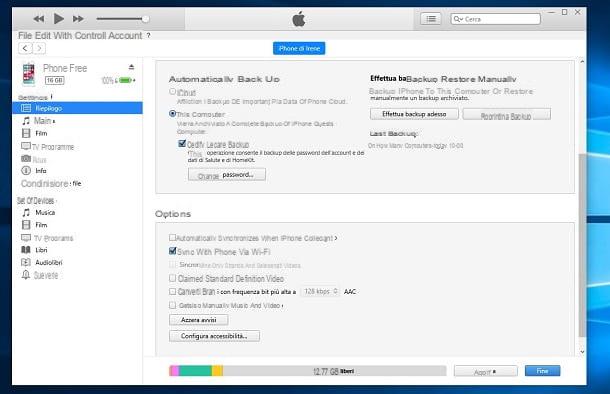Click the Configura accessibilità button

214,336
